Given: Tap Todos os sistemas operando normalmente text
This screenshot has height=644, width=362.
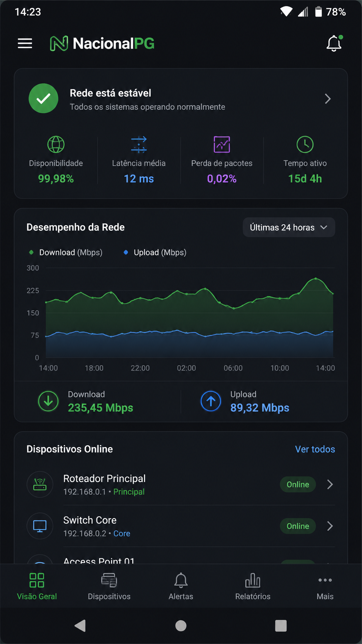Looking at the screenshot, I should coord(147,107).
